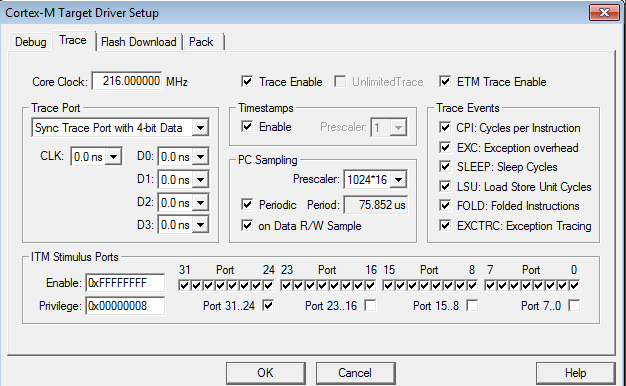The height and width of the screenshot is (386, 626).
Task: Toggle ITM stimulus port 23 checkbox
Action: coord(286,285)
